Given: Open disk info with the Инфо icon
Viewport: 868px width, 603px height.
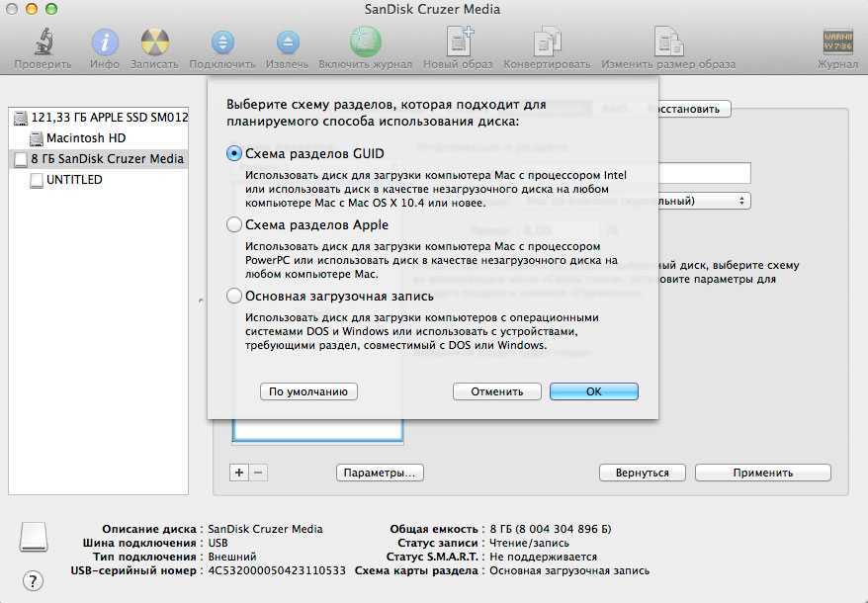Looking at the screenshot, I should click(x=105, y=43).
